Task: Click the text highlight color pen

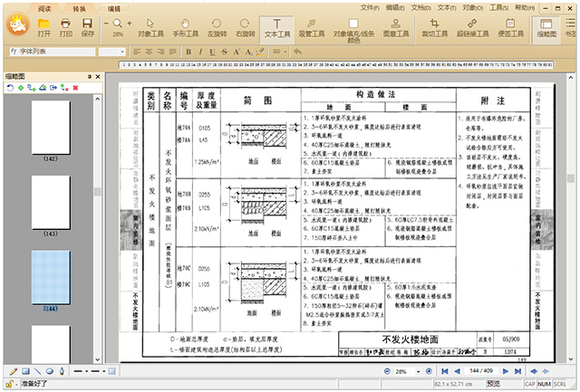Action: [x=260, y=52]
